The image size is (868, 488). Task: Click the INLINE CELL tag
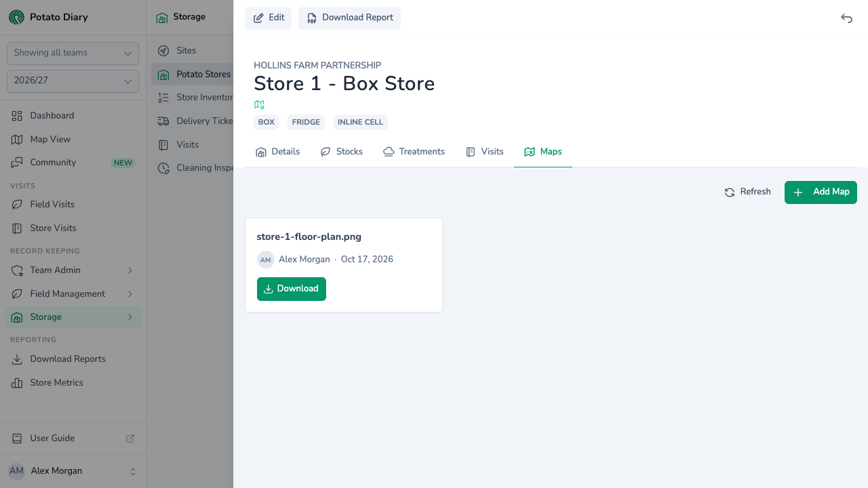360,123
